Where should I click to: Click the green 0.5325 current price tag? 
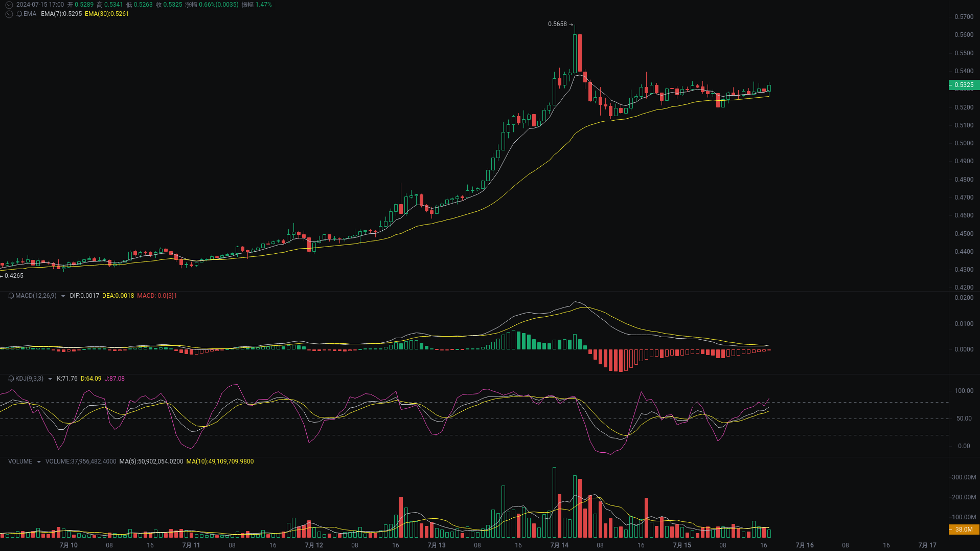(963, 84)
